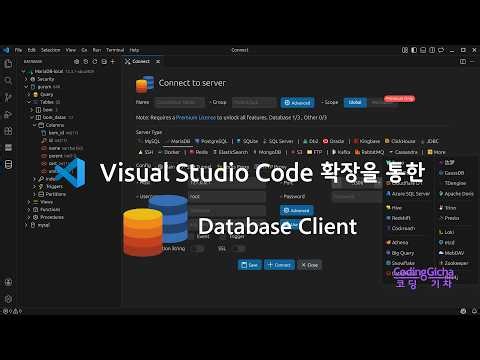480x360 pixels.
Task: Open the Manage gear in the activity bar
Action: 8,299
